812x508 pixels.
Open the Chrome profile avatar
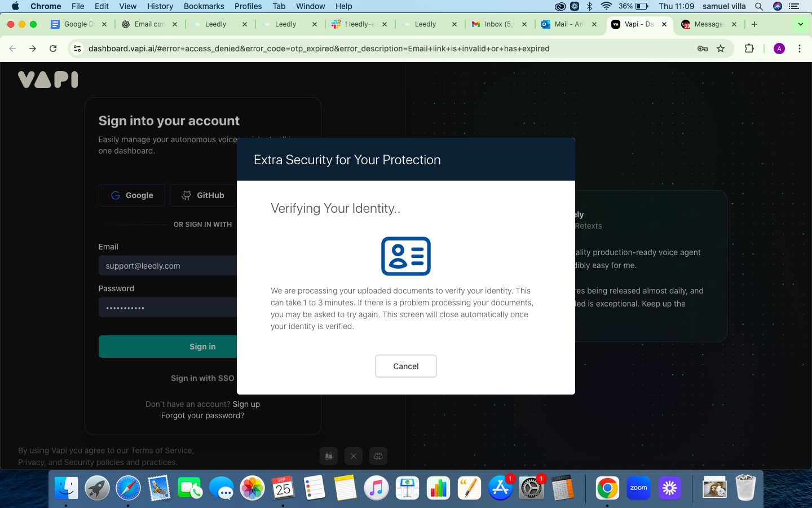coord(779,49)
